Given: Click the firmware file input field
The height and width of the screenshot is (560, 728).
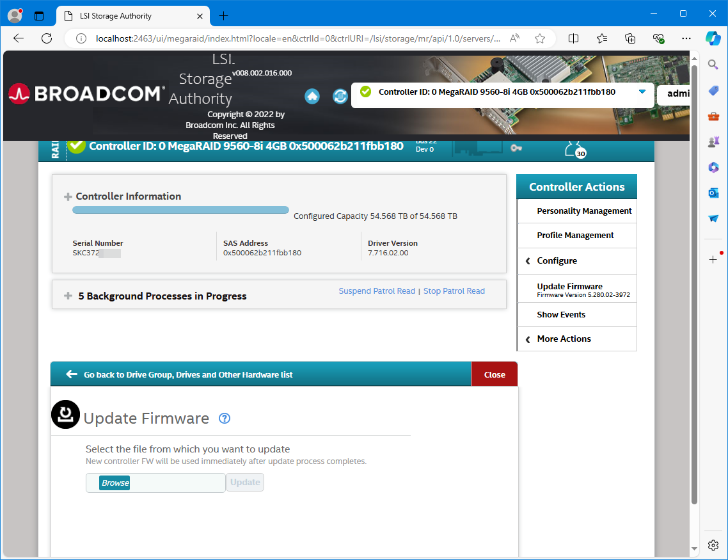Looking at the screenshot, I should [155, 483].
